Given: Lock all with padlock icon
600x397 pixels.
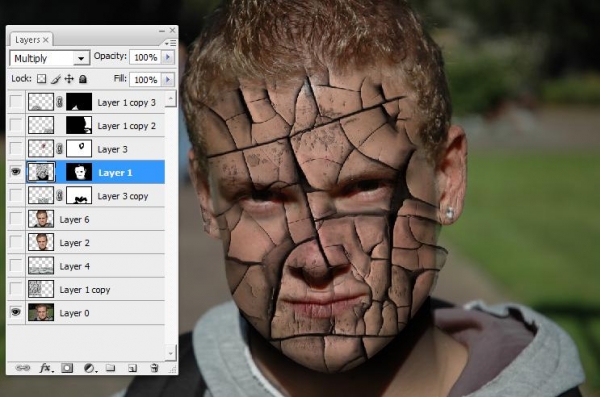Looking at the screenshot, I should point(83,79).
